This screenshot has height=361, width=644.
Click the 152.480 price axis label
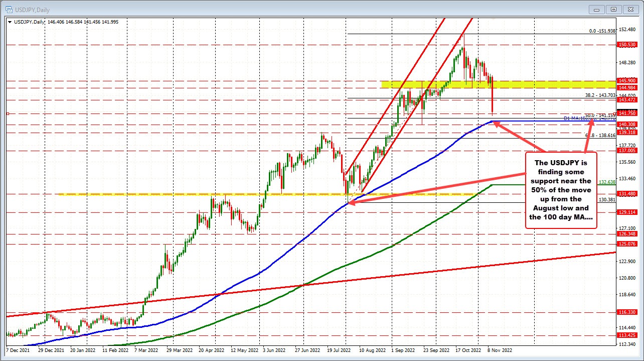pos(627,29)
